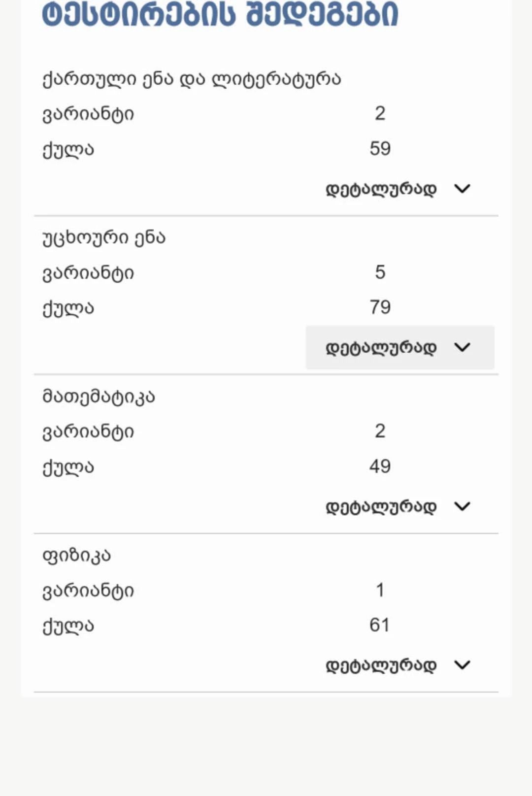Select the მათემატიკა subject title
This screenshot has height=796, width=532.
pos(99,397)
